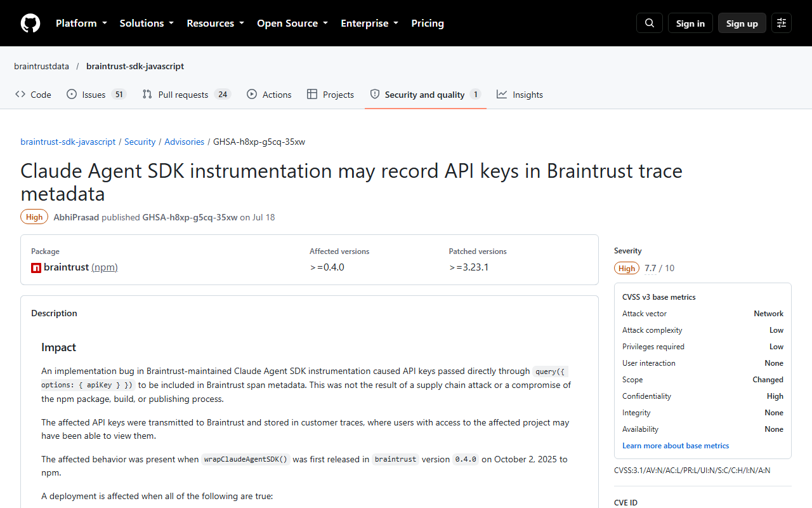Click the red npm package logo
812x508 pixels.
pos(36,267)
